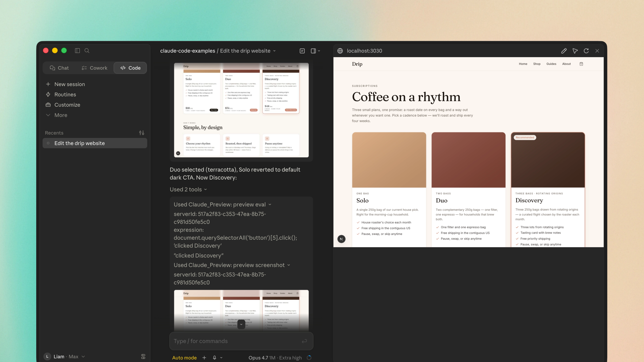Click the Routines lightning icon
644x362 pixels.
point(48,94)
